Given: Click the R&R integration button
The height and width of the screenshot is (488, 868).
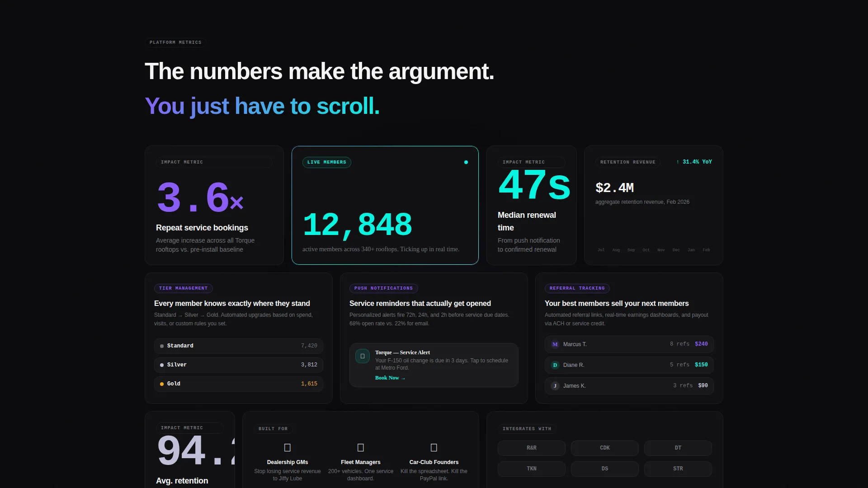Looking at the screenshot, I should [532, 448].
